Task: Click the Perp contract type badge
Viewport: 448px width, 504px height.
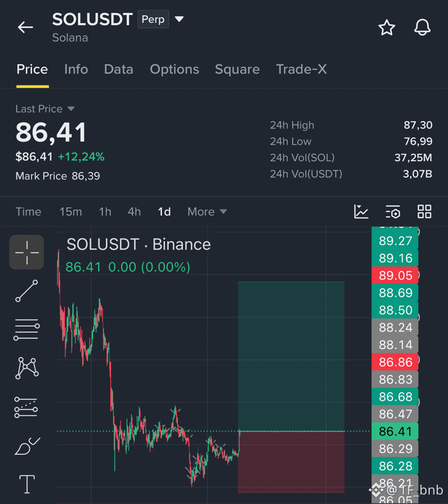Action: pyautogui.click(x=153, y=19)
